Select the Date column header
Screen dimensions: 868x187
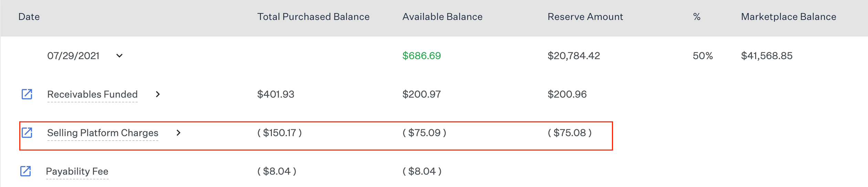coord(29,16)
